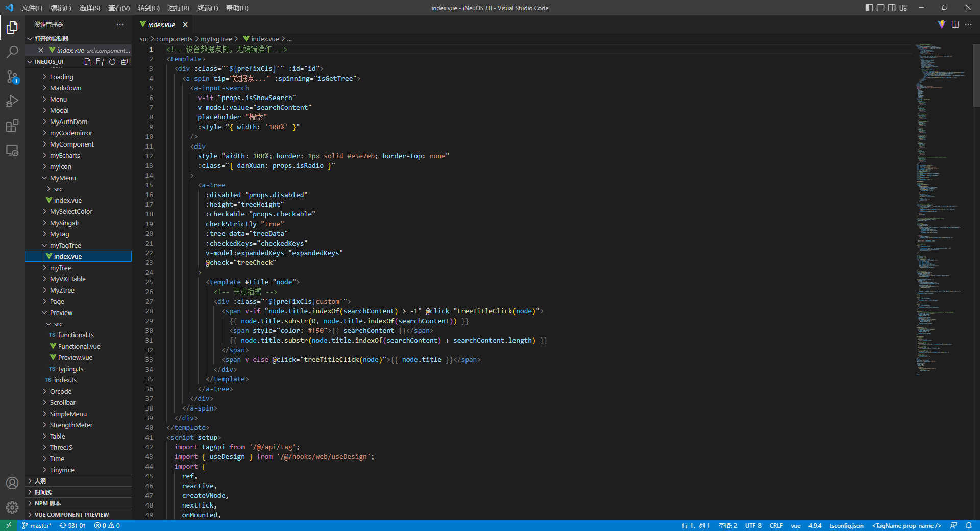Expand the 大纲 outline section
The width and height of the screenshot is (980, 531).
pyautogui.click(x=78, y=481)
